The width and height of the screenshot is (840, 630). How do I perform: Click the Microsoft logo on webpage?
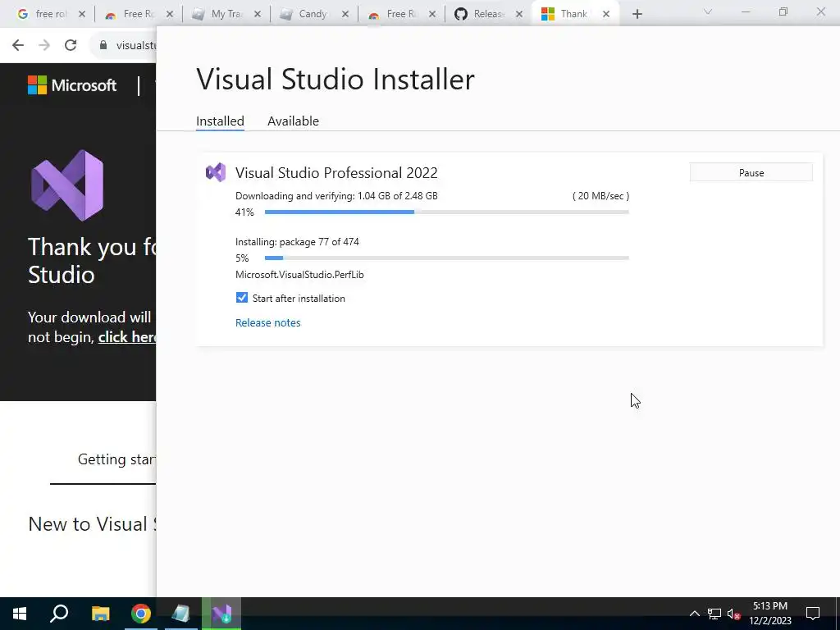[x=72, y=85]
